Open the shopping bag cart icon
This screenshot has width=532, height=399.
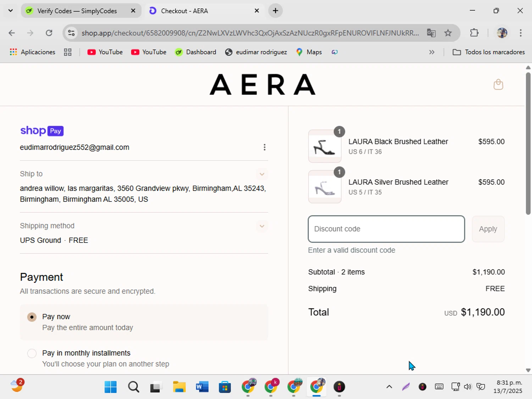tap(498, 84)
